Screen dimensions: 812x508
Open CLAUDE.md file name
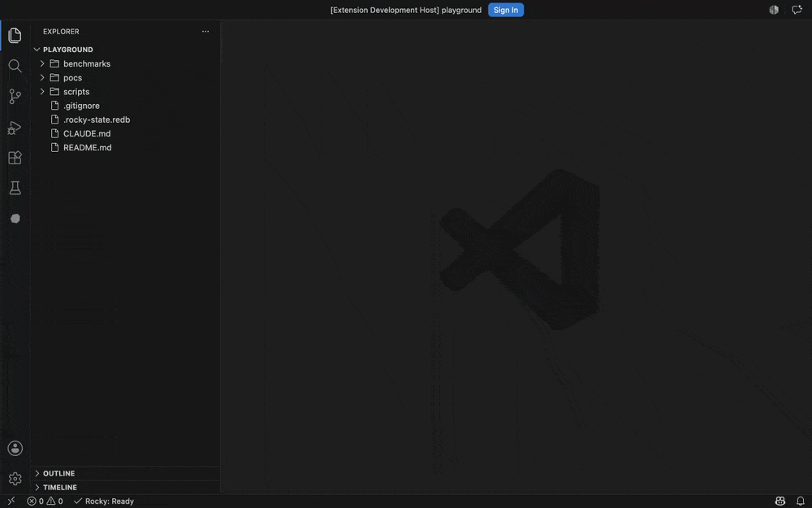point(87,133)
